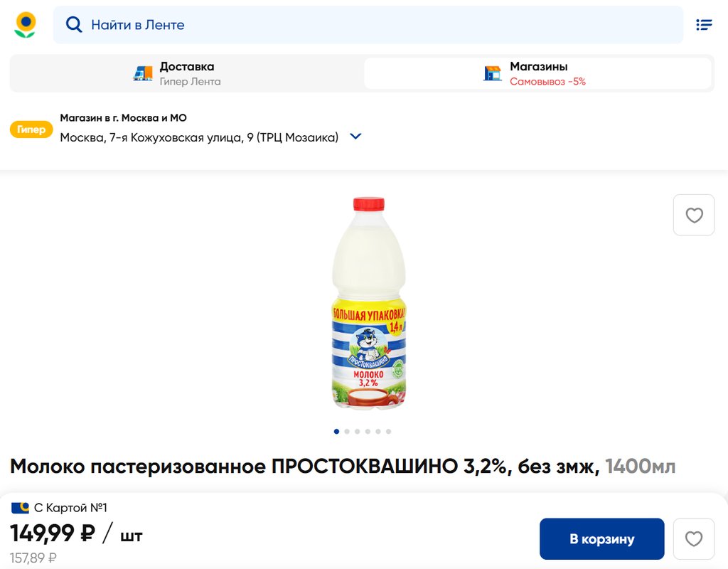This screenshot has height=569, width=728.
Task: Click the magnifier search icon
Action: (x=74, y=24)
